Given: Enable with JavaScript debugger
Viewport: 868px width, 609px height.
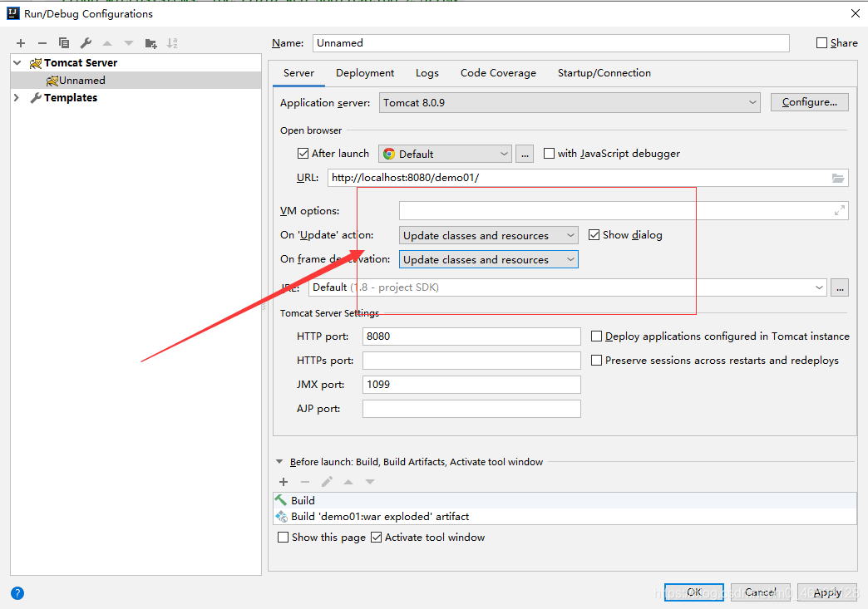Looking at the screenshot, I should [549, 154].
